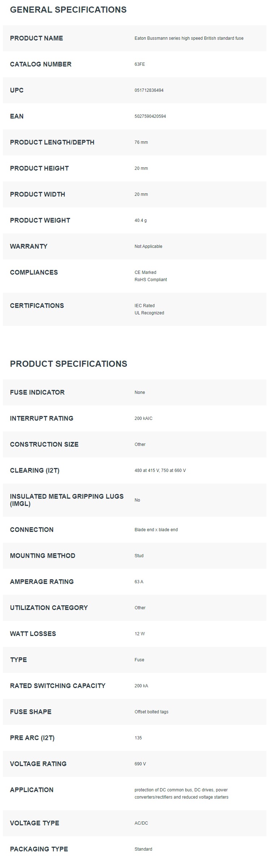Select the connection value Blade end x blade end
The image size is (267, 868).
156,530
